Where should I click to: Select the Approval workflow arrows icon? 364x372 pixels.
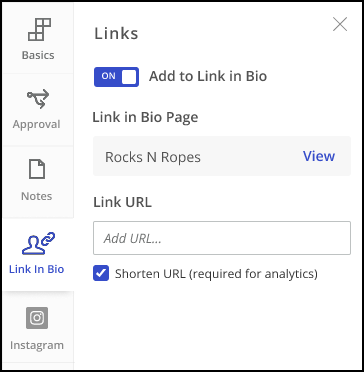[x=38, y=99]
